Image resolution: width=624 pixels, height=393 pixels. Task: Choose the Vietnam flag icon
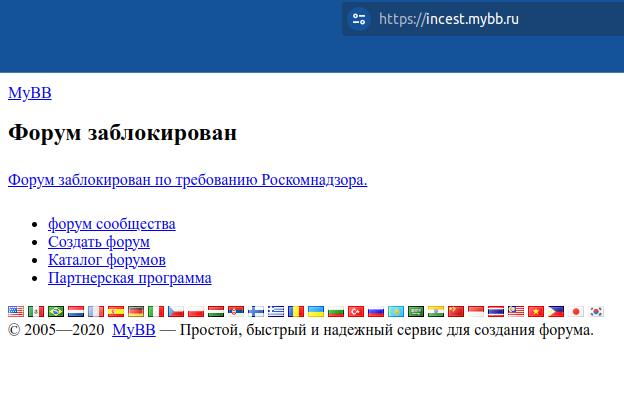[536, 311]
